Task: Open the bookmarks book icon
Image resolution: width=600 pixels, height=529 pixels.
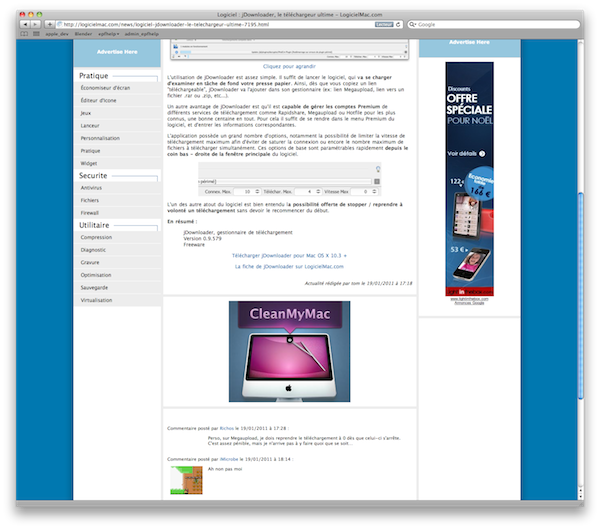Action: [24, 34]
